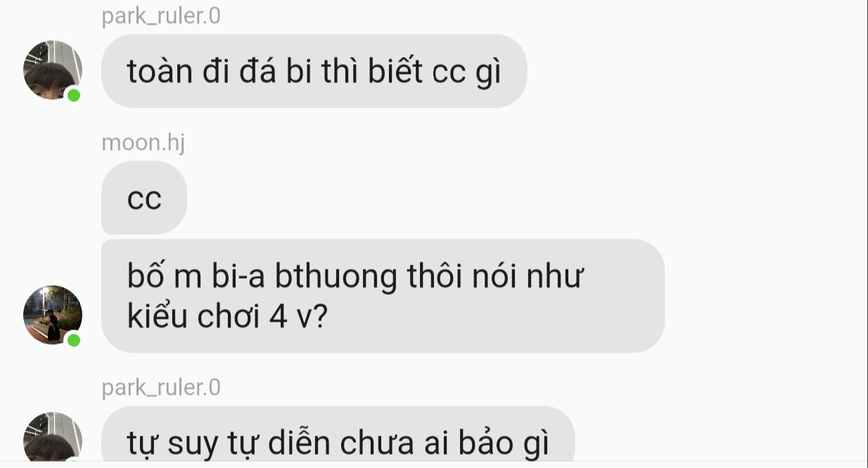Open park_ruler.0's avatar beside the top message

53,70
